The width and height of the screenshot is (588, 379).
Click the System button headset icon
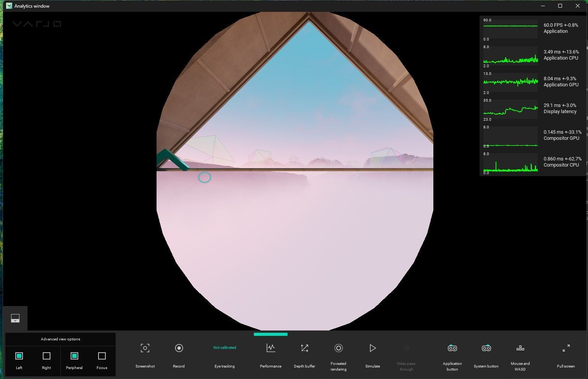pos(486,348)
